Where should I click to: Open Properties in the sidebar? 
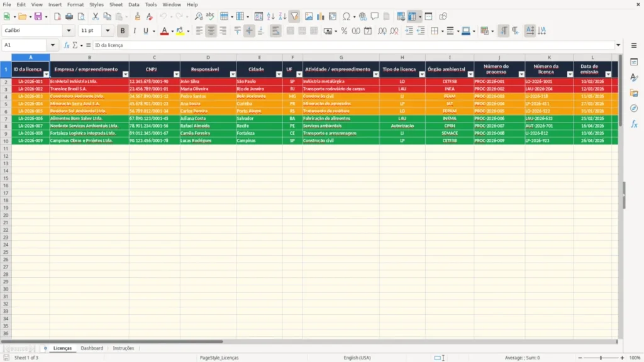tap(634, 62)
